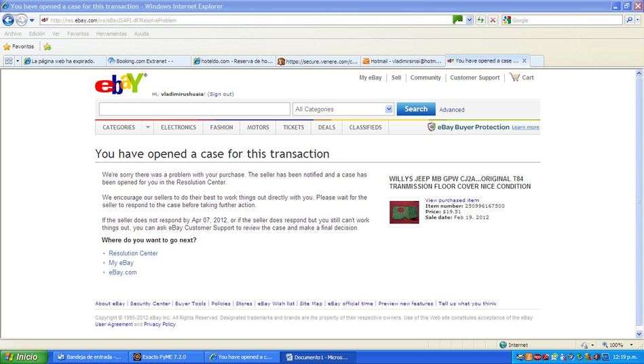Open the FASHION navigation tab
Screen dimensions: 644x364
[x=221, y=128]
